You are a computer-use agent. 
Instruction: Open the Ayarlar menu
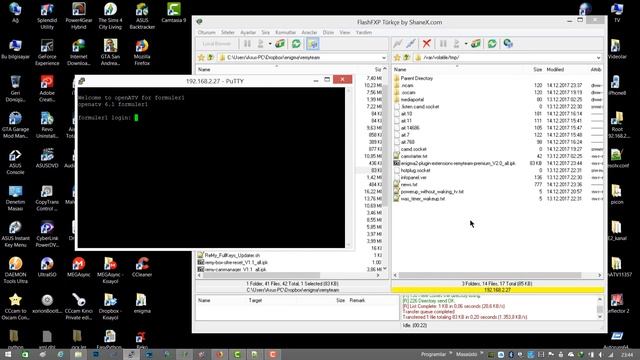pos(248,32)
